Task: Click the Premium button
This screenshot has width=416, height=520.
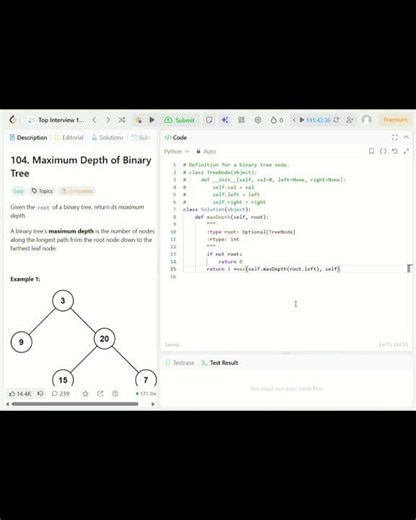Action: tap(395, 120)
